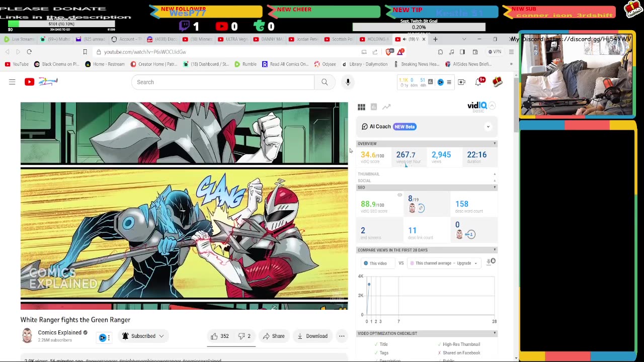Open Subscribed notification dropdown
Screen dimensions: 644x362
coord(143,336)
